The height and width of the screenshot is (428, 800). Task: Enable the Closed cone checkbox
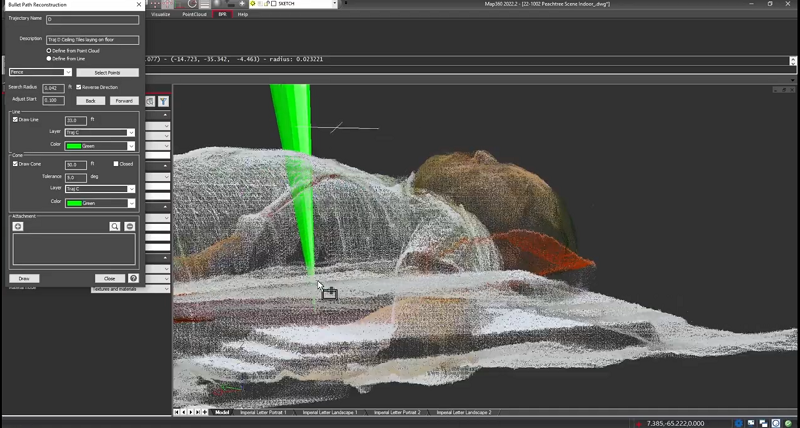pyautogui.click(x=117, y=163)
